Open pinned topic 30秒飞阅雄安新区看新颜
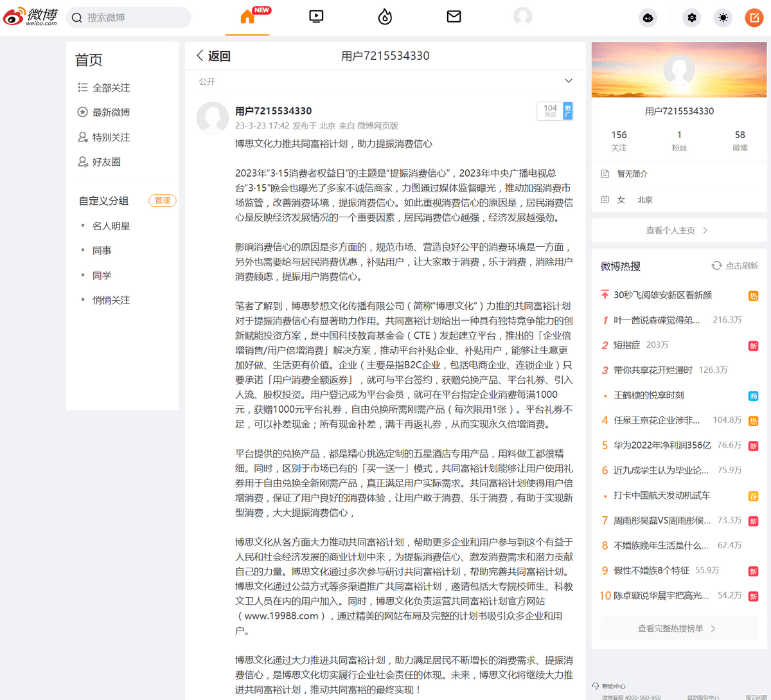Image resolution: width=771 pixels, height=700 pixels. 662,295
